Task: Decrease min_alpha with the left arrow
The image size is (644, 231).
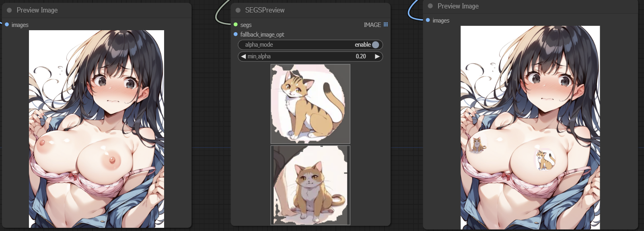Action: 243,56
